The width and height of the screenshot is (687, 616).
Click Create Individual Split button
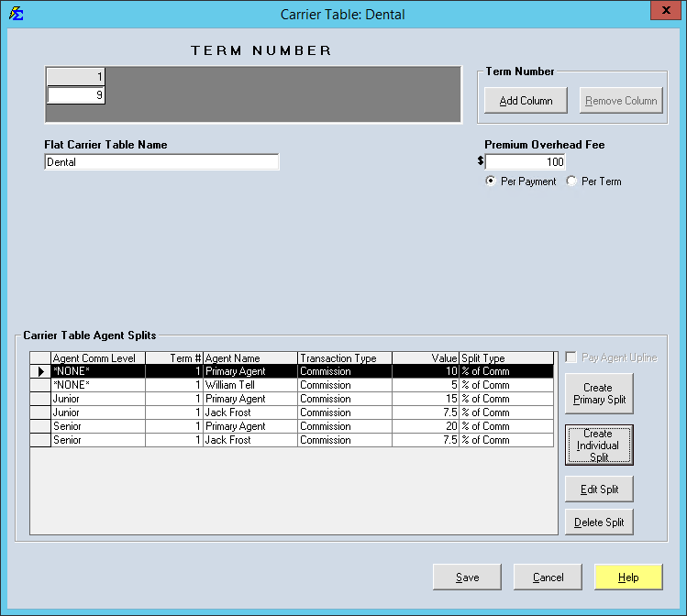[599, 445]
